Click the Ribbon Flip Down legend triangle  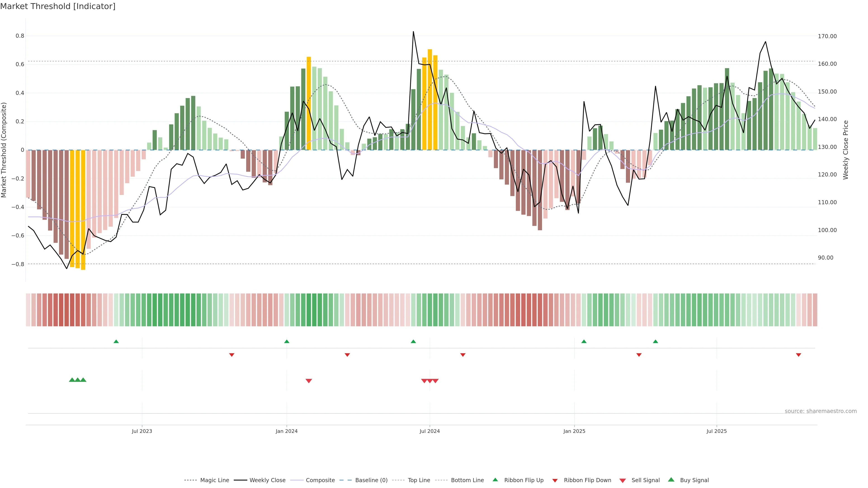point(555,481)
